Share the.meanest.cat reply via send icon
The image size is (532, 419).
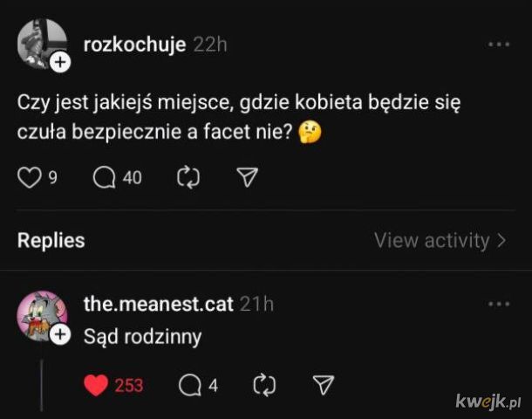coord(323,385)
